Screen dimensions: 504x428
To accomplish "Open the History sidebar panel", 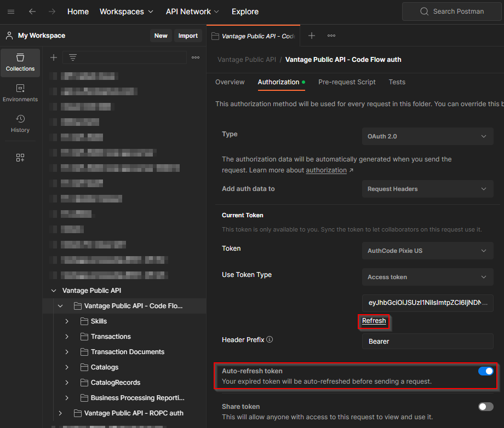I will pos(20,124).
